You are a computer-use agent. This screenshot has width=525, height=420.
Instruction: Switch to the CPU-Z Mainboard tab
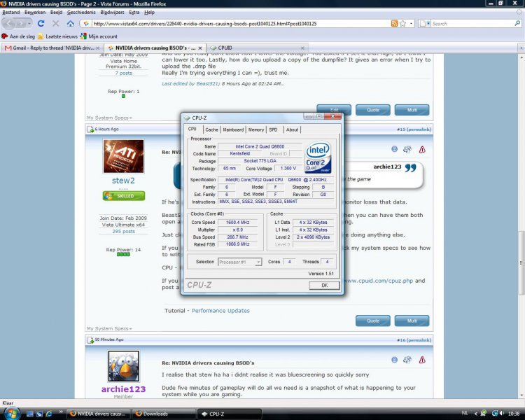(x=233, y=129)
